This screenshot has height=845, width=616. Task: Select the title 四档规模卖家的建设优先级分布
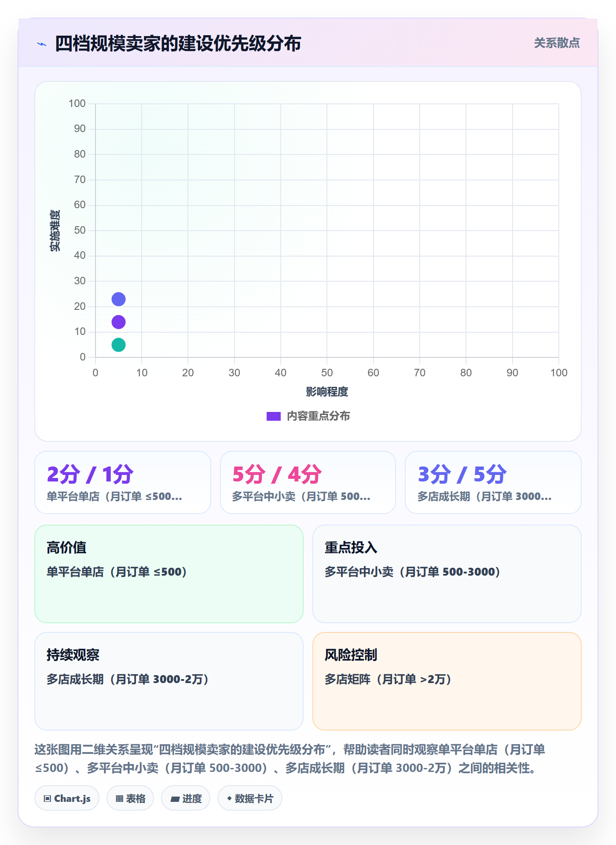click(x=178, y=44)
